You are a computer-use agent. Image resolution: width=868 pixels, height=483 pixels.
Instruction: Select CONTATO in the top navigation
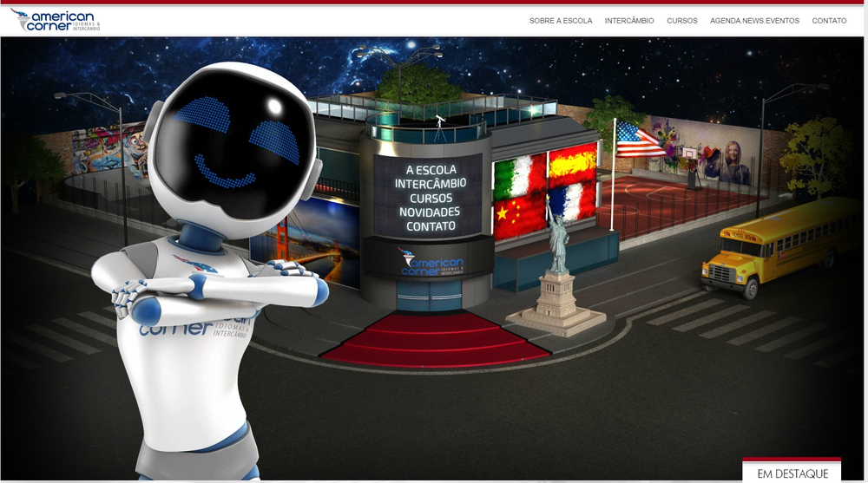point(829,21)
